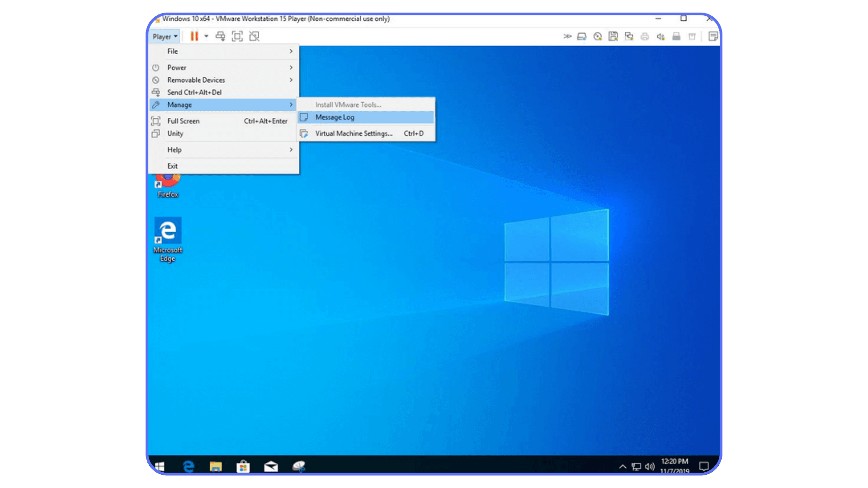Click the last pinned guest taskbar app icon

(299, 466)
